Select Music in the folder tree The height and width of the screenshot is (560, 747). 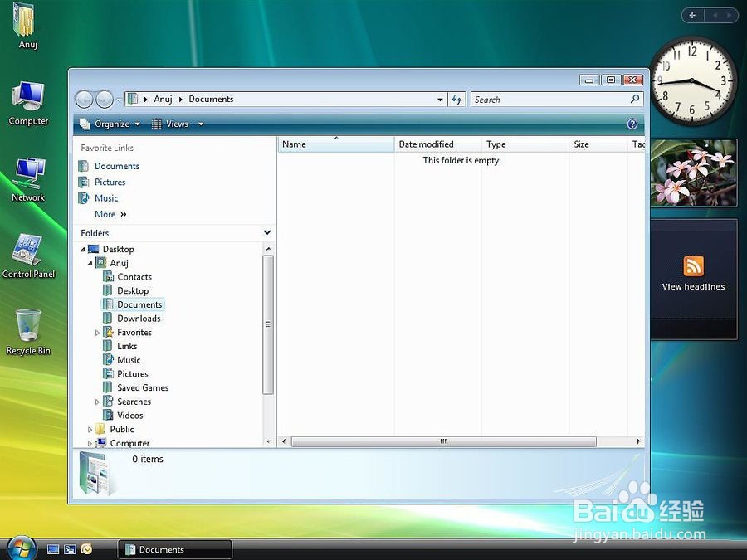tap(129, 360)
